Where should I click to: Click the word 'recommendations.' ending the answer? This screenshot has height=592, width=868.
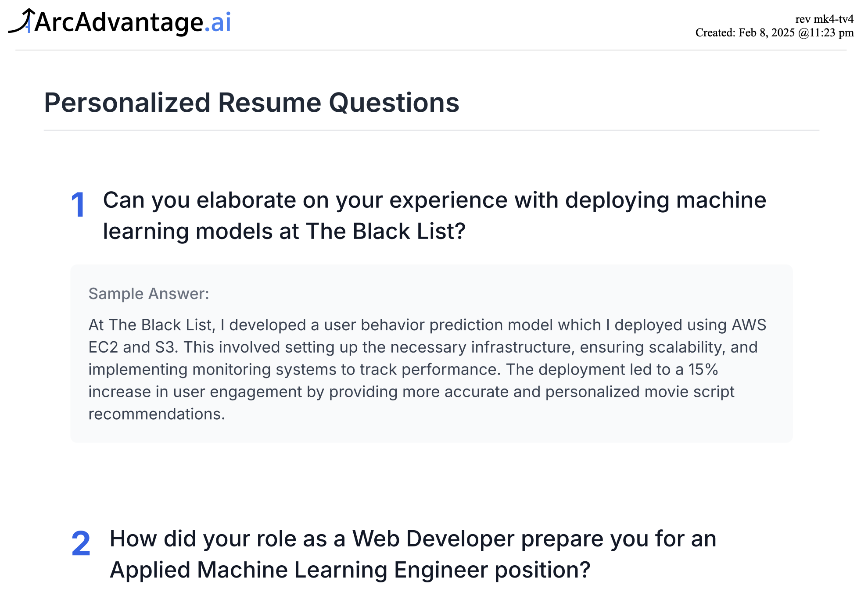(x=157, y=414)
